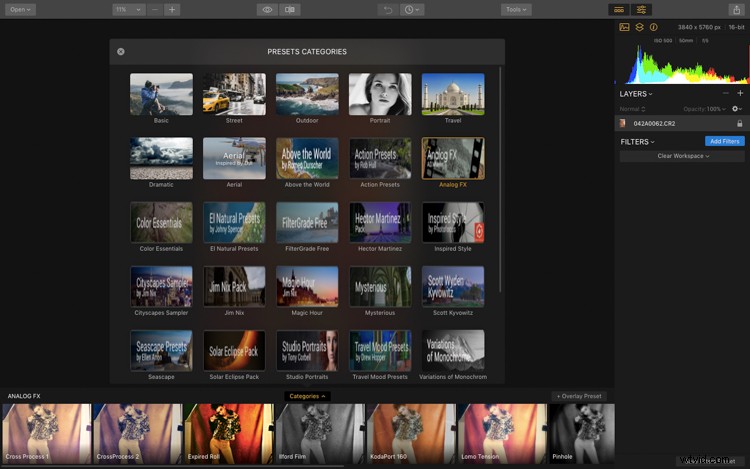Show the image info icon
The width and height of the screenshot is (750, 469).
[x=653, y=27]
